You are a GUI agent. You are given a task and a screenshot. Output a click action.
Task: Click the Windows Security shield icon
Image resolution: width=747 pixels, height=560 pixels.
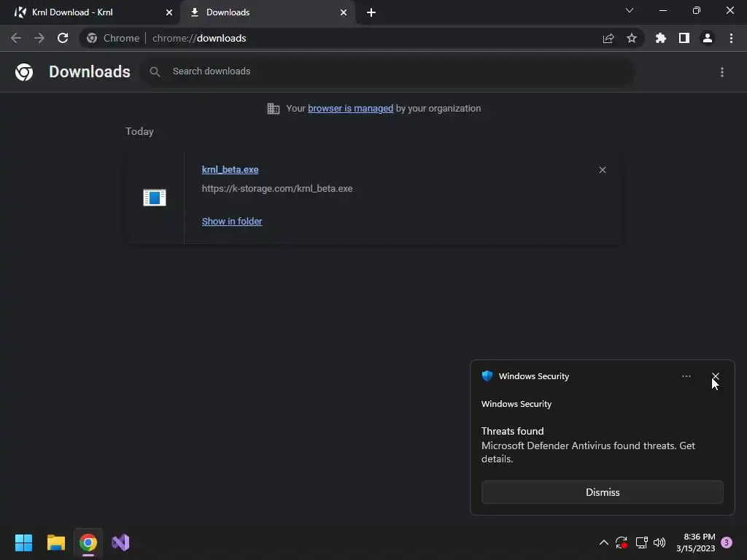click(487, 376)
